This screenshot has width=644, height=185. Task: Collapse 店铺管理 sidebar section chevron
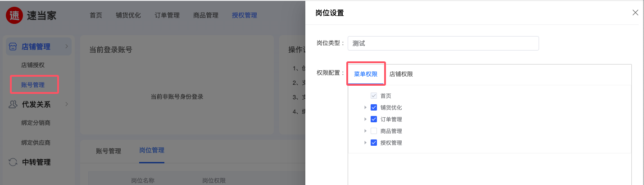click(67, 46)
